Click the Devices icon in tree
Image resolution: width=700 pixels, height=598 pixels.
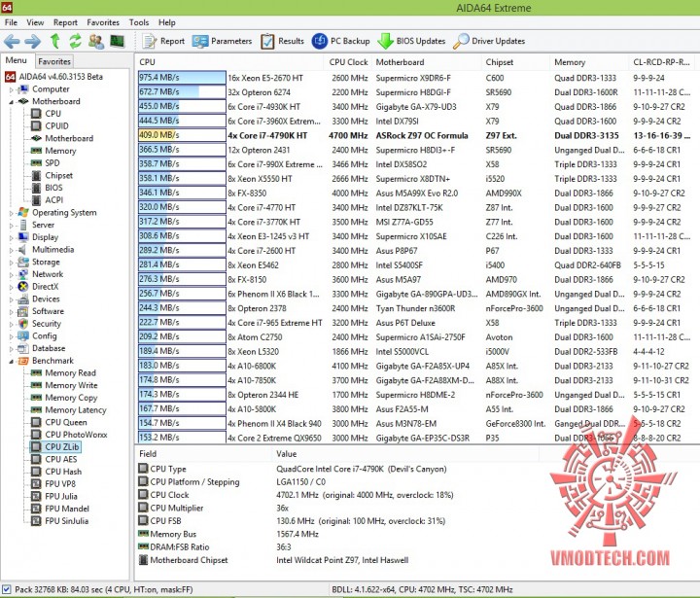pyautogui.click(x=23, y=299)
